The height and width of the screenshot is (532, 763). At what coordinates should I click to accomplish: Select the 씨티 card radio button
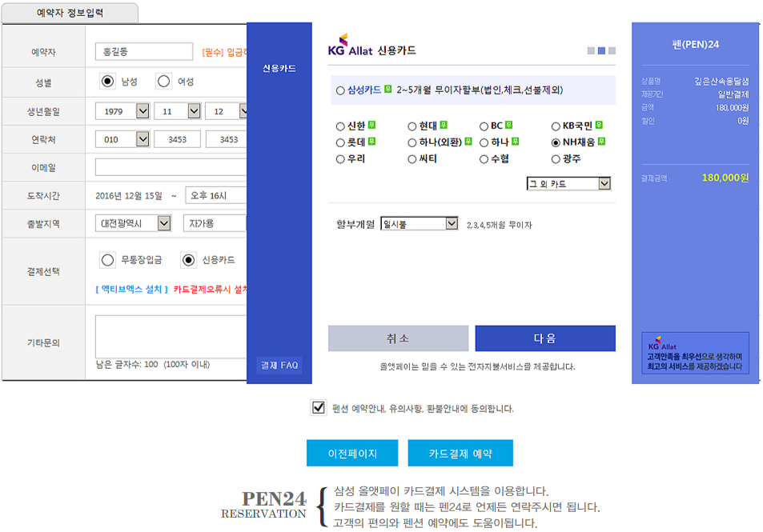412,159
